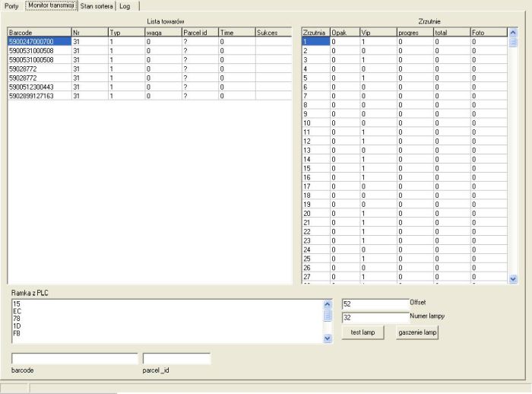Click the Foto column header in Zrzutnie
Viewport: 532px width, 394px height.
(487, 33)
